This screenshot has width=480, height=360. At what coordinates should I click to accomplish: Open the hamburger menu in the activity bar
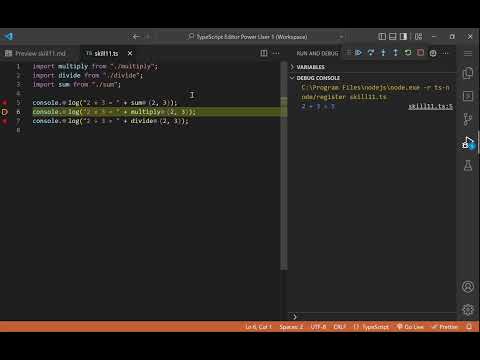tap(468, 53)
